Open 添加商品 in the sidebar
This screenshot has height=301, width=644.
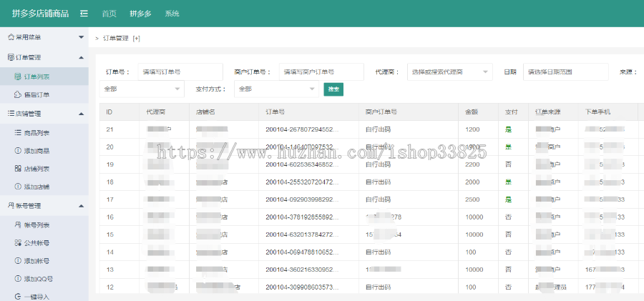(44, 151)
